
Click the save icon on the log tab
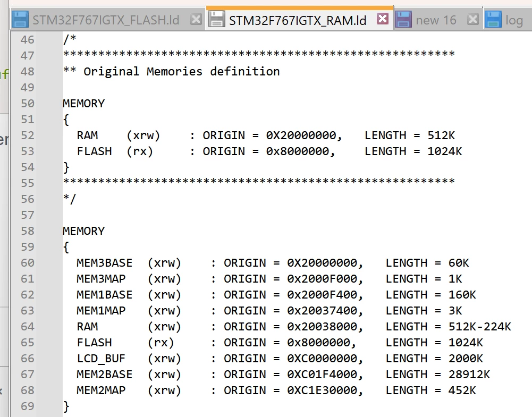(493, 19)
